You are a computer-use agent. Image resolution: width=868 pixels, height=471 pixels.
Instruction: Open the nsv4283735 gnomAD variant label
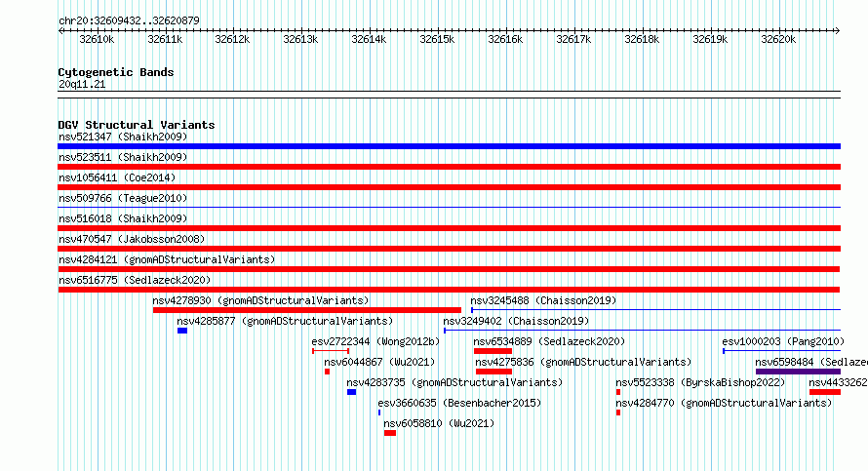click(454, 382)
